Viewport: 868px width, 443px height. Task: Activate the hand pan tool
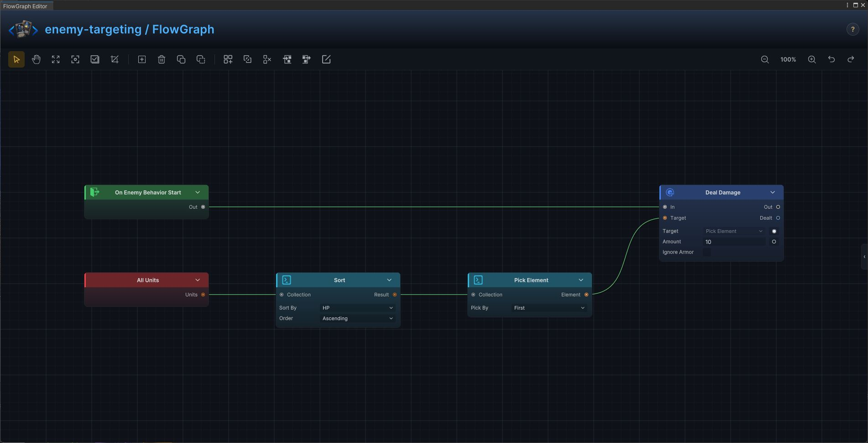click(36, 59)
